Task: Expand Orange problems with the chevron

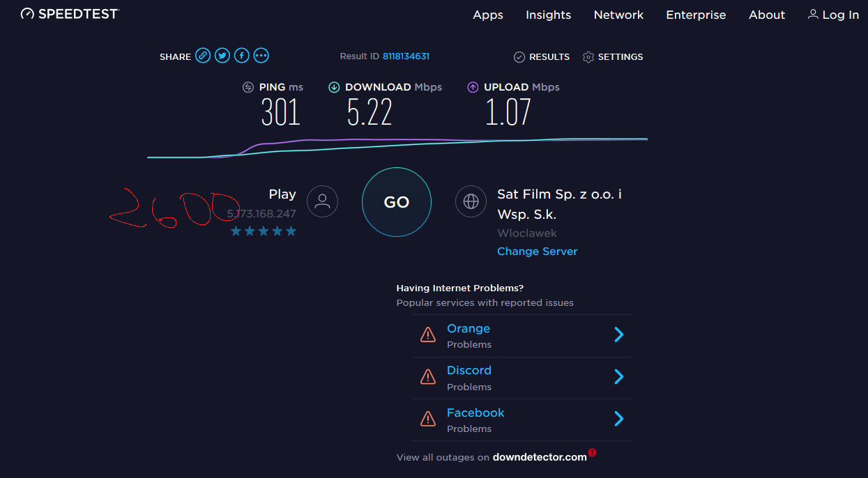Action: (618, 335)
